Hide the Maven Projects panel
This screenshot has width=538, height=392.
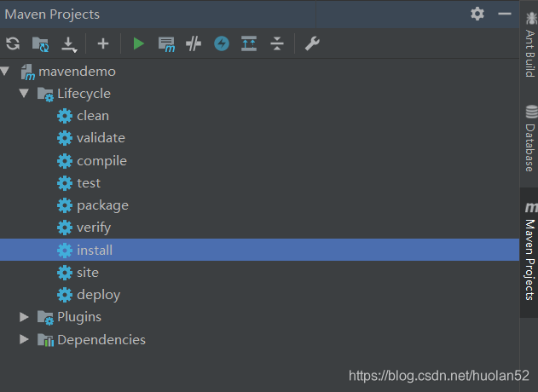point(505,14)
